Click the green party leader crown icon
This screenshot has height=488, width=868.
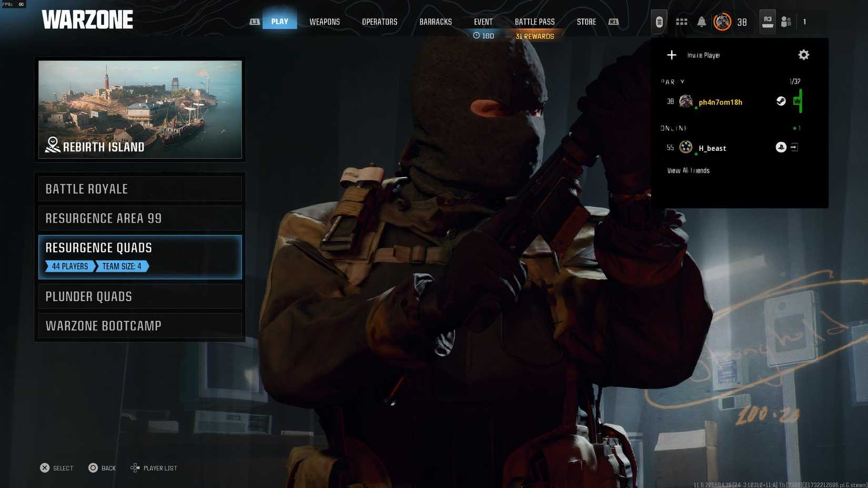[798, 100]
